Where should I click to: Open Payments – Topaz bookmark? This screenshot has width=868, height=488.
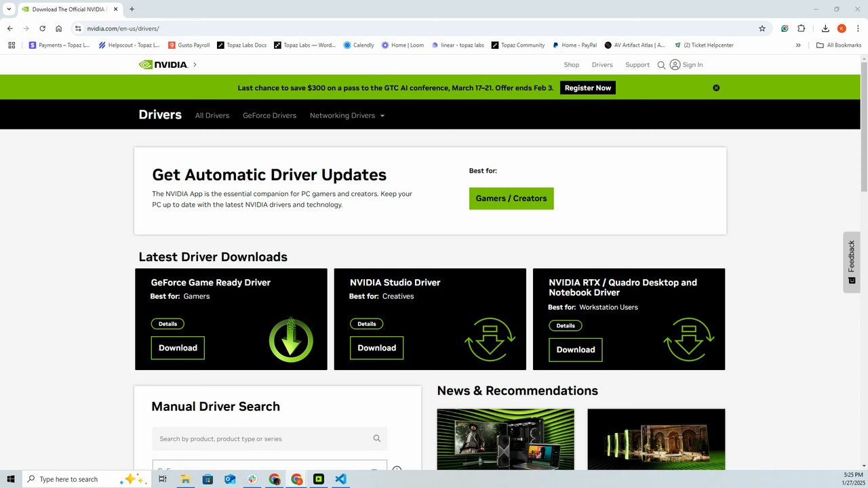coord(59,45)
